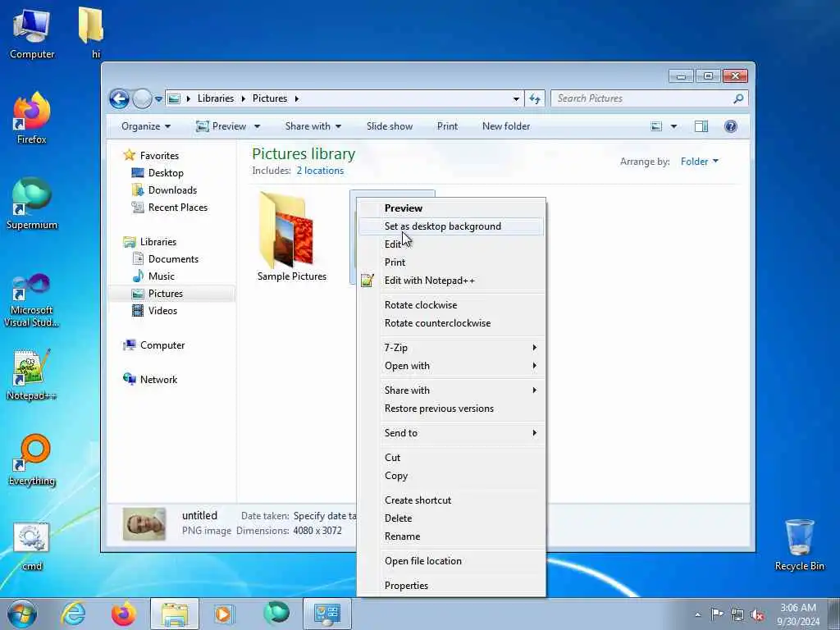This screenshot has width=840, height=630.
Task: Show hidden tray icons arrow
Action: pyautogui.click(x=697, y=615)
